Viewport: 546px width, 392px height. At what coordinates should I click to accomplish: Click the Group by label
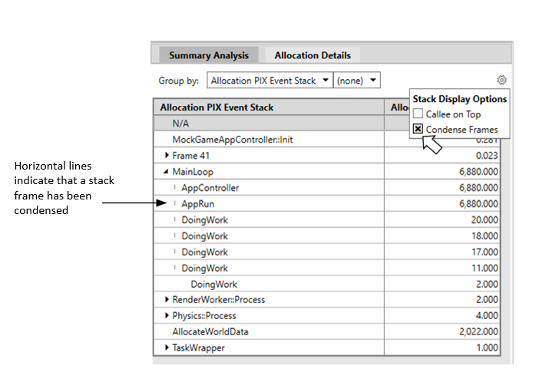(x=178, y=81)
